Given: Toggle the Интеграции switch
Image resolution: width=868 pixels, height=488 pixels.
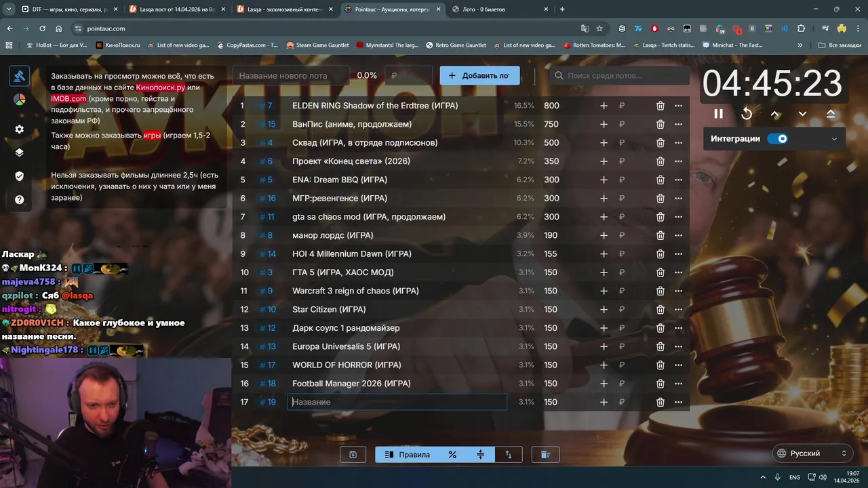Looking at the screenshot, I should 778,138.
